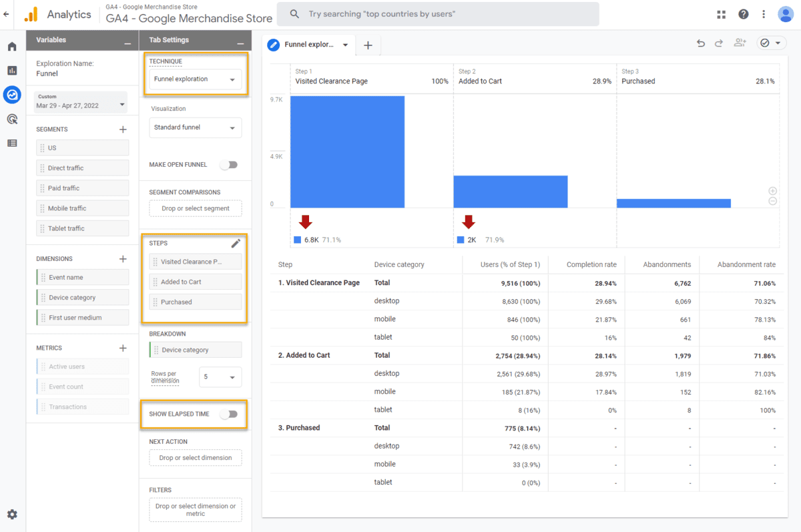
Task: Click the undo arrow icon
Action: point(700,43)
